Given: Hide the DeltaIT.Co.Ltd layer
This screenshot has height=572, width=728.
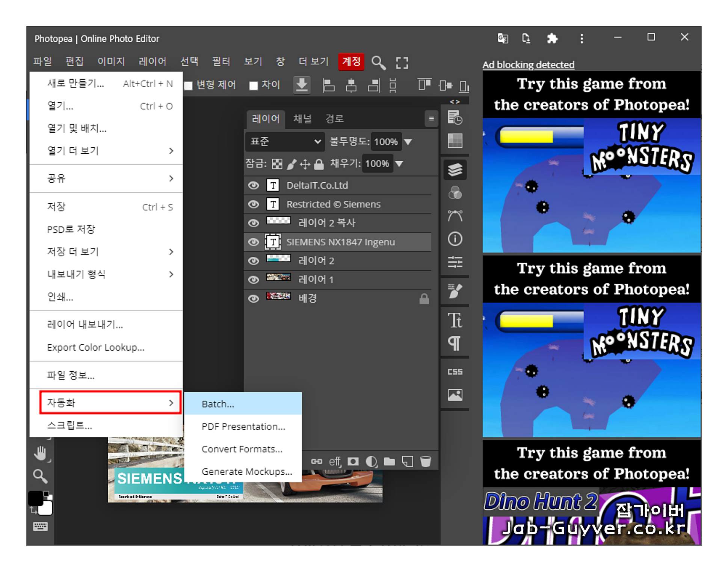Looking at the screenshot, I should coord(254,185).
